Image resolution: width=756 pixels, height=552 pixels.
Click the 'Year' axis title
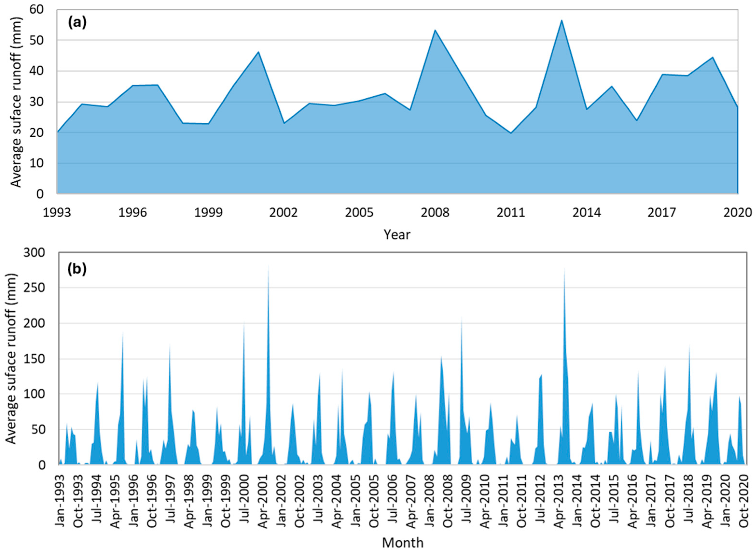point(397,235)
